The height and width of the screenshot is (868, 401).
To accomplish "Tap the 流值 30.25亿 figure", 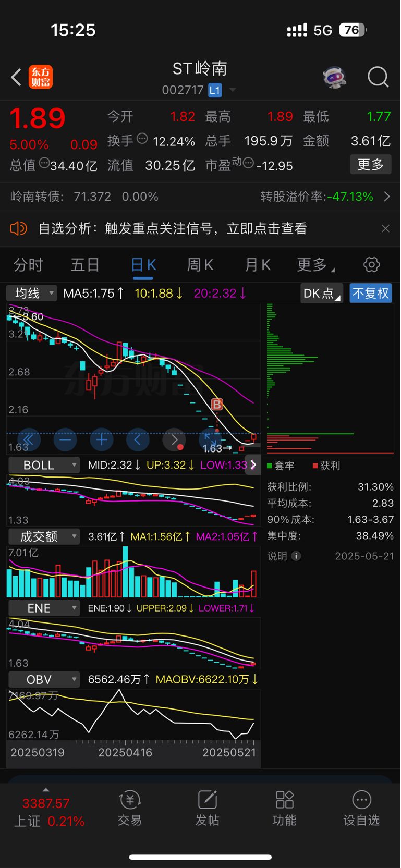I will click(x=170, y=166).
